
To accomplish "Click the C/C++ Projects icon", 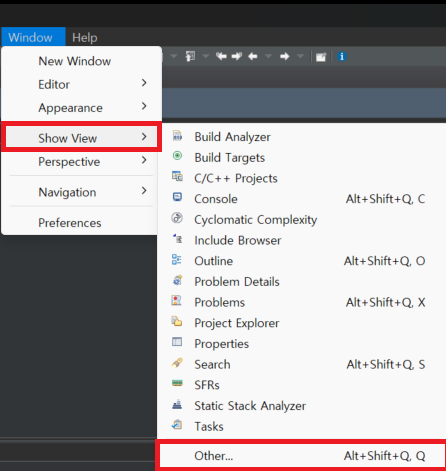I will pos(177,176).
